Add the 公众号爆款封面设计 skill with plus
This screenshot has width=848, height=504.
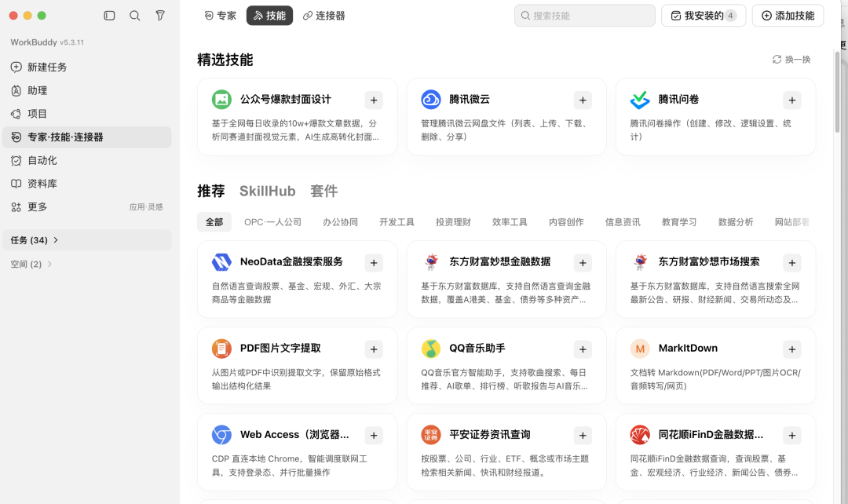point(374,100)
